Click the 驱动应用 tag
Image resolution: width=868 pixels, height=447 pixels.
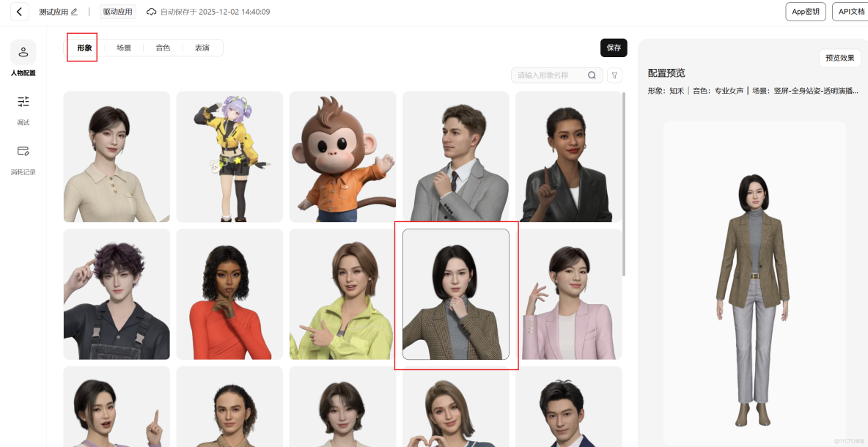(117, 12)
